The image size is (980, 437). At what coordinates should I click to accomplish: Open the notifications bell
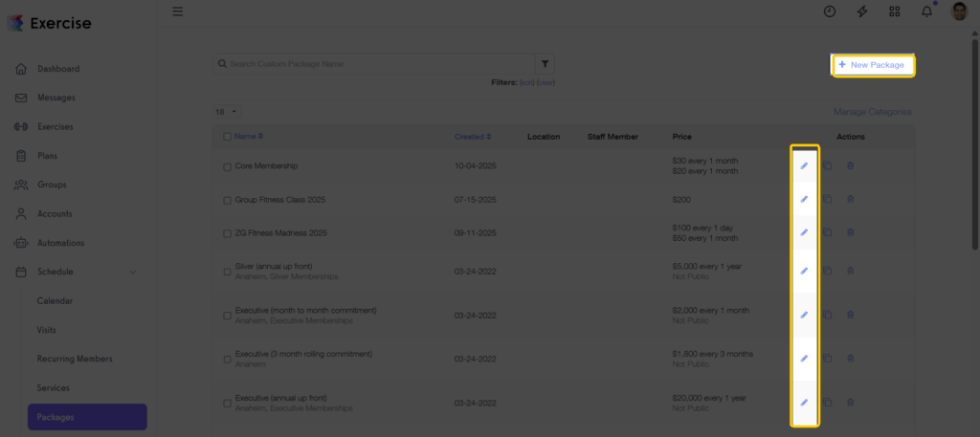pyautogui.click(x=926, y=11)
